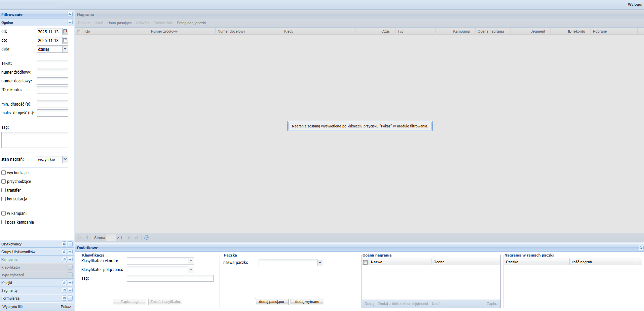Open the Klasyfikator rekordu dropdown

[x=191, y=261]
